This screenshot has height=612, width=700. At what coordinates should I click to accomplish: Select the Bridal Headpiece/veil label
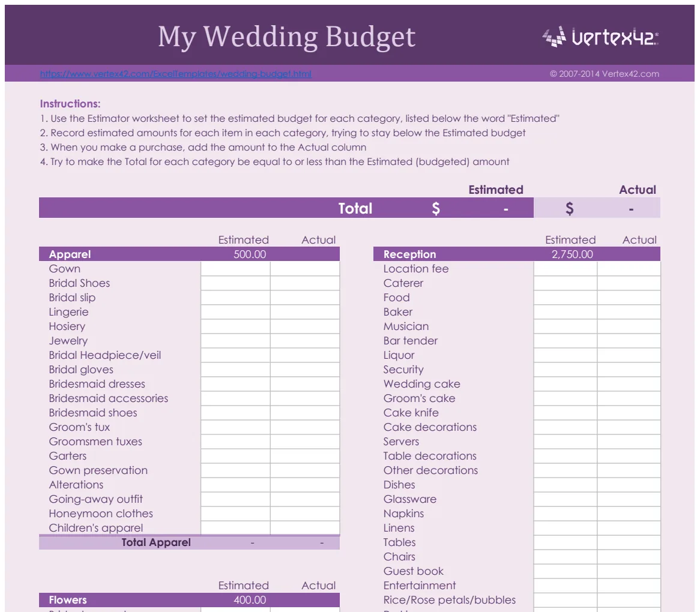click(105, 355)
